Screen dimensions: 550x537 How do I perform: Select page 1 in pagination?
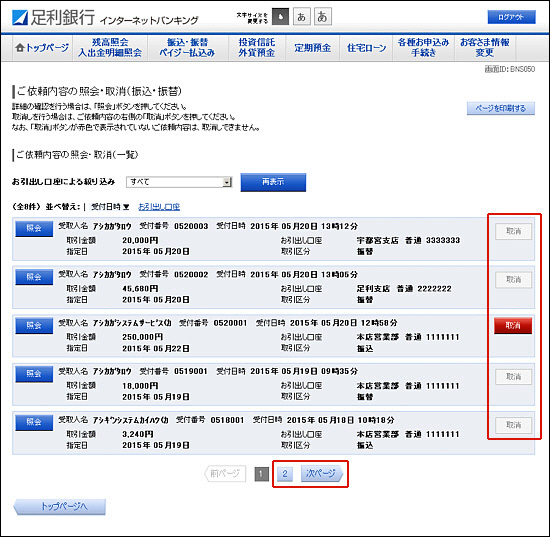(x=261, y=474)
